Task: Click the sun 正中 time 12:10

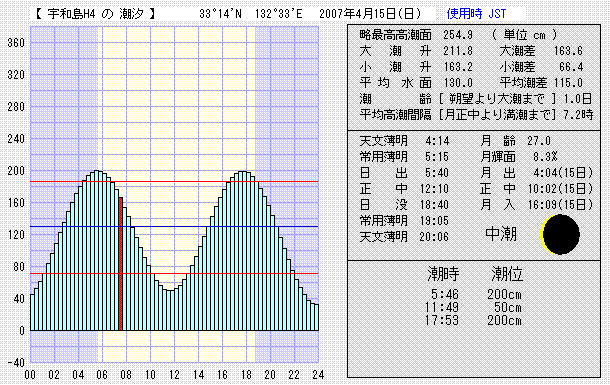Action: [x=434, y=189]
